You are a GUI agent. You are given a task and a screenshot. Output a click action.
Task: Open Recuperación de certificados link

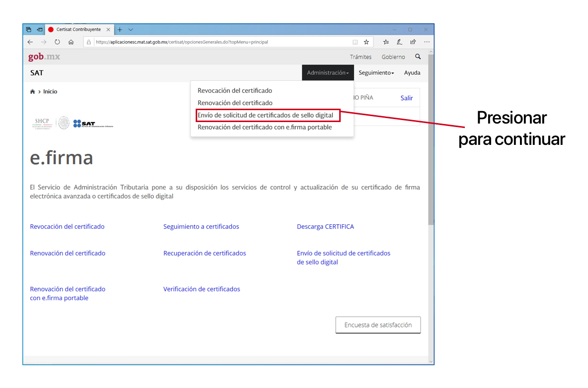[205, 253]
